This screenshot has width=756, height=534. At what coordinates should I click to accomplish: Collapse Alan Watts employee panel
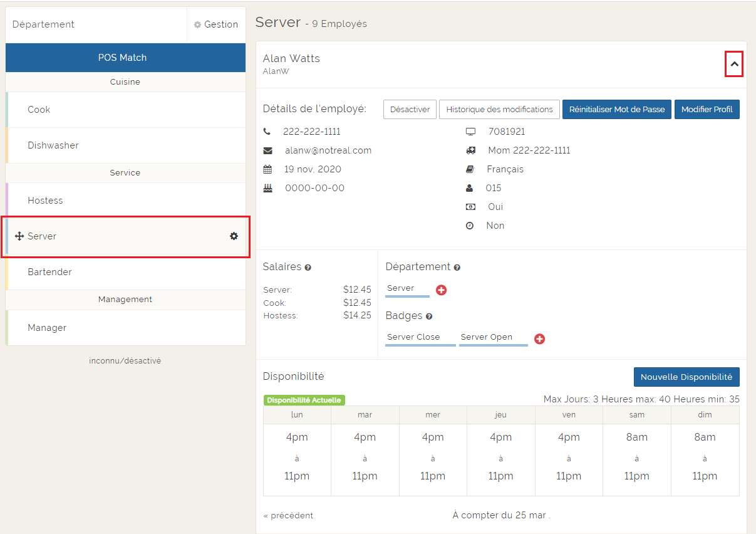734,64
